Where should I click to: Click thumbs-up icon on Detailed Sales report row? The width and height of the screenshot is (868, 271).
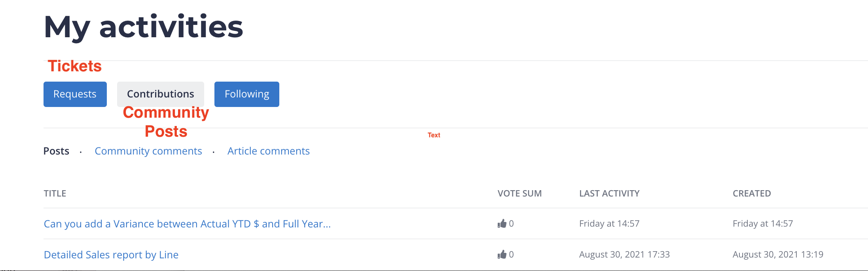click(x=502, y=254)
